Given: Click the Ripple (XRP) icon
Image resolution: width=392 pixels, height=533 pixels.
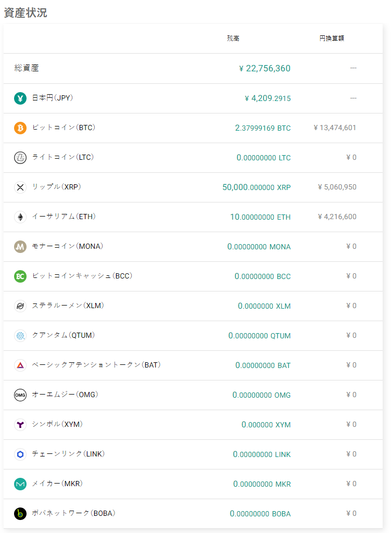Looking at the screenshot, I should (x=20, y=187).
